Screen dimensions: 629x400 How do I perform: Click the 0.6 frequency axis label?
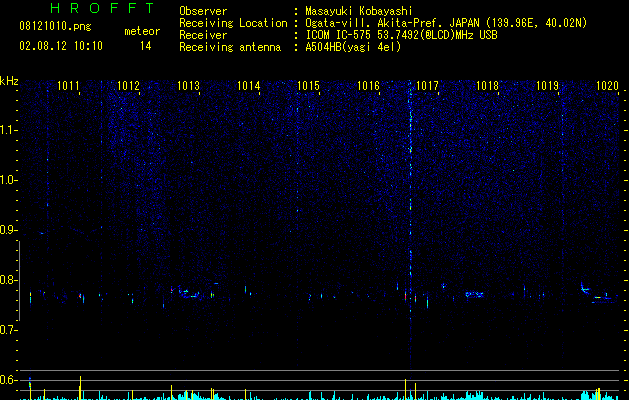coord(8,380)
